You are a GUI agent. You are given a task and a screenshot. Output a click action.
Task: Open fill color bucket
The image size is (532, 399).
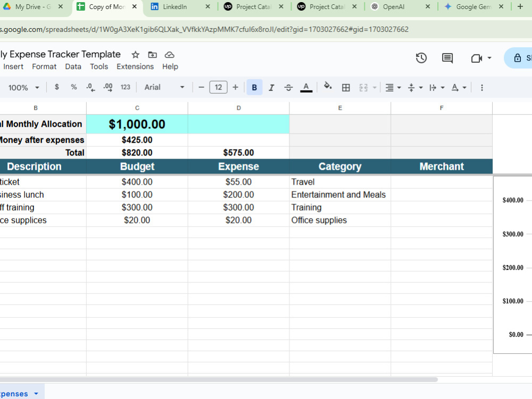click(328, 87)
